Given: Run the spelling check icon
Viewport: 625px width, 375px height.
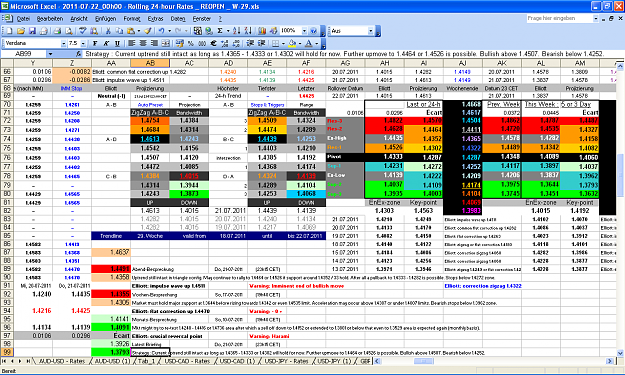Looking at the screenshot, I should coord(83,31).
